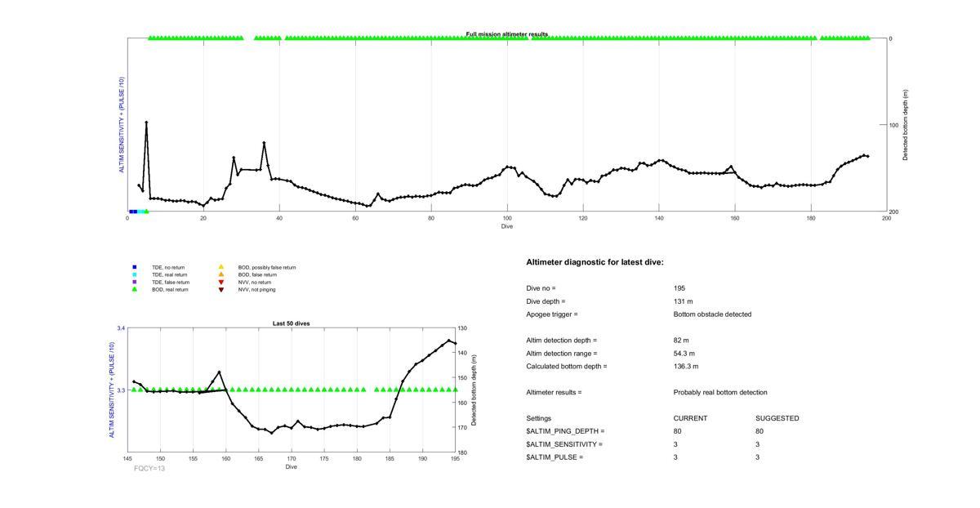Click the 'Settings' column header
This screenshot has height=508, width=980.
(x=539, y=418)
